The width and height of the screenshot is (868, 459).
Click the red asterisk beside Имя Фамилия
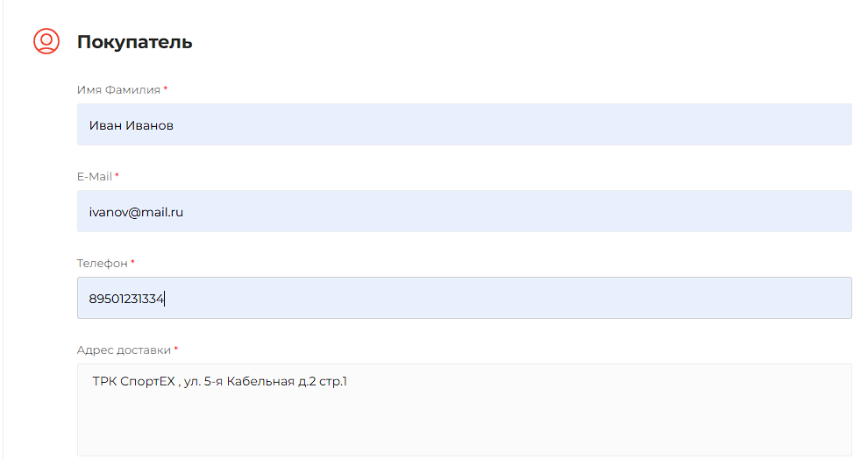pyautogui.click(x=166, y=89)
